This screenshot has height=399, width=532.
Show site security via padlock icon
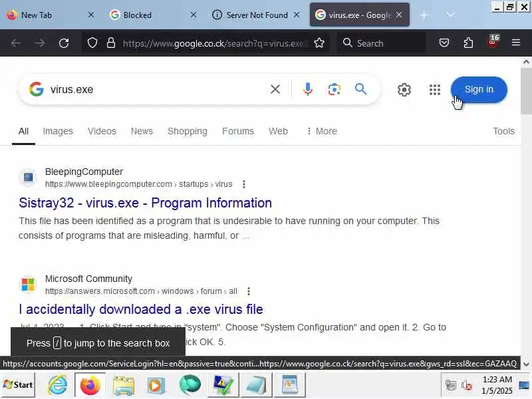point(111,43)
